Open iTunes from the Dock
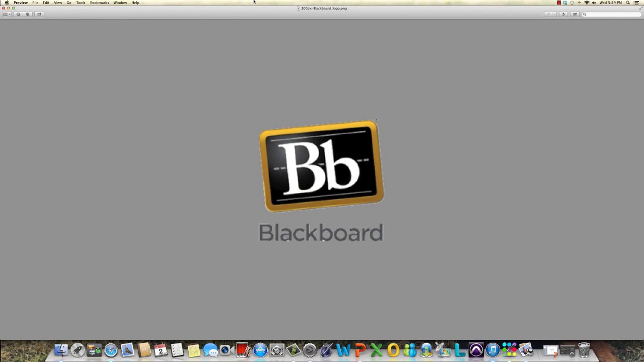This screenshot has width=644, height=362. (x=493, y=350)
